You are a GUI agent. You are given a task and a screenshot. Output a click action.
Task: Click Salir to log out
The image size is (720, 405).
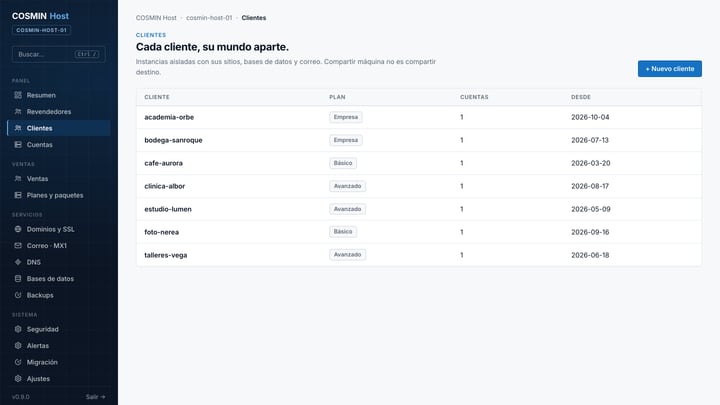click(x=96, y=397)
